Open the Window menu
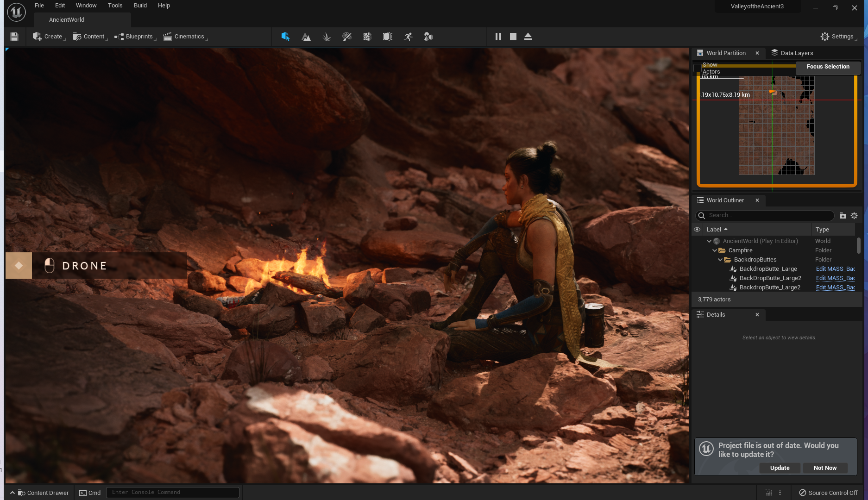The image size is (868, 500). pyautogui.click(x=86, y=6)
